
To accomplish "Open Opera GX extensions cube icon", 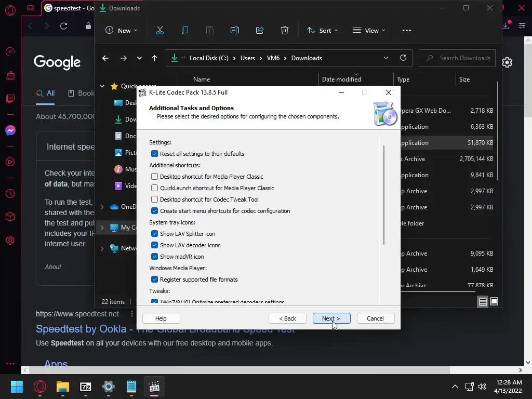I will (10, 217).
